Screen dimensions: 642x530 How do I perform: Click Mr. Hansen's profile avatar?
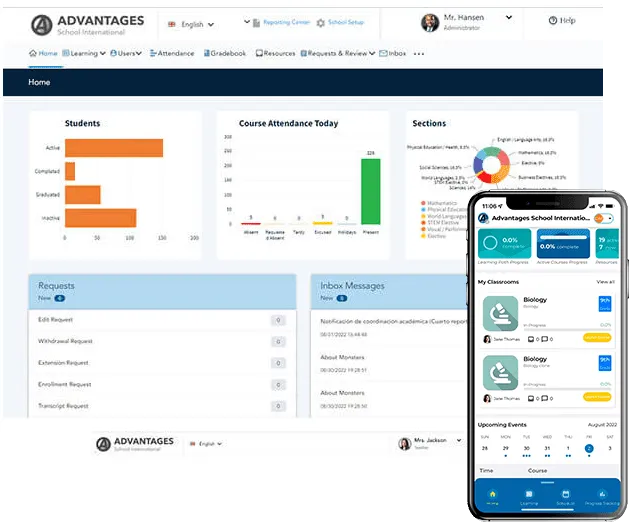pos(430,22)
